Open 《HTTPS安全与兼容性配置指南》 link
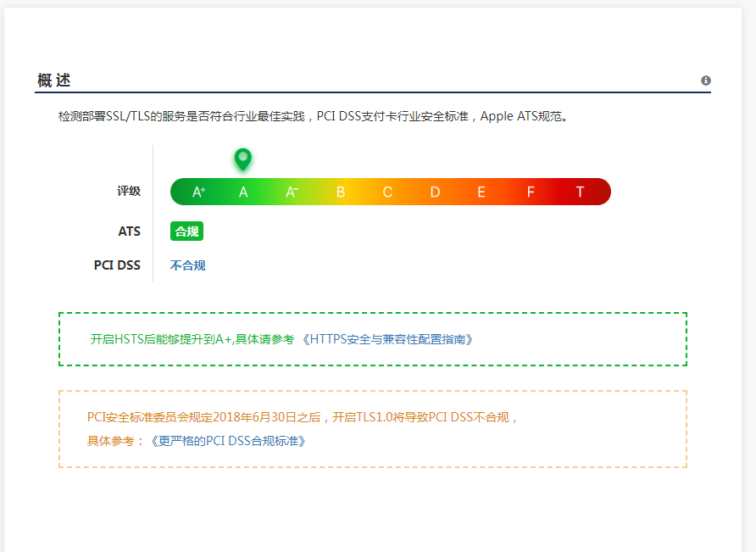The height and width of the screenshot is (552, 756). point(387,339)
